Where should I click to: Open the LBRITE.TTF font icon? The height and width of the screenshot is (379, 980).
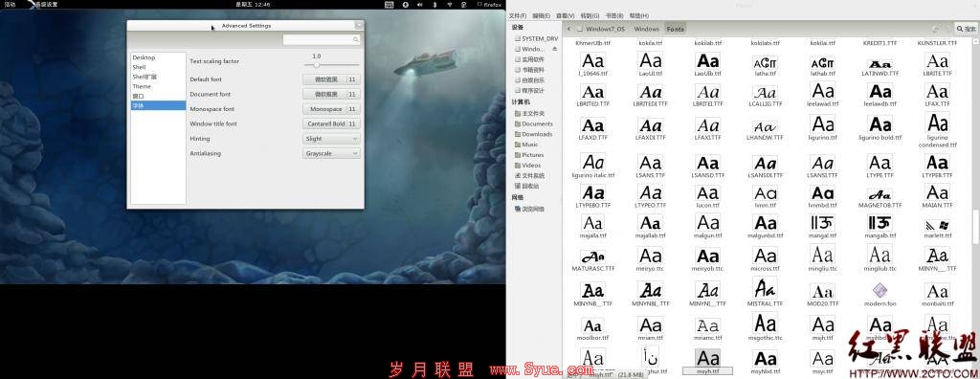pyautogui.click(x=938, y=60)
